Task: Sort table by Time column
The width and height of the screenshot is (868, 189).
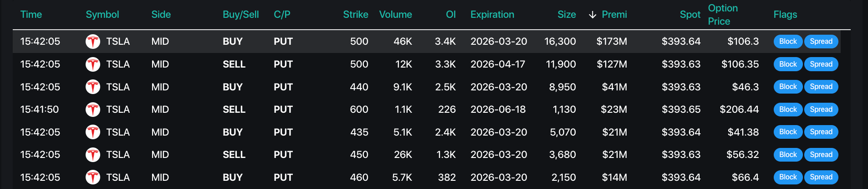Action: click(31, 15)
